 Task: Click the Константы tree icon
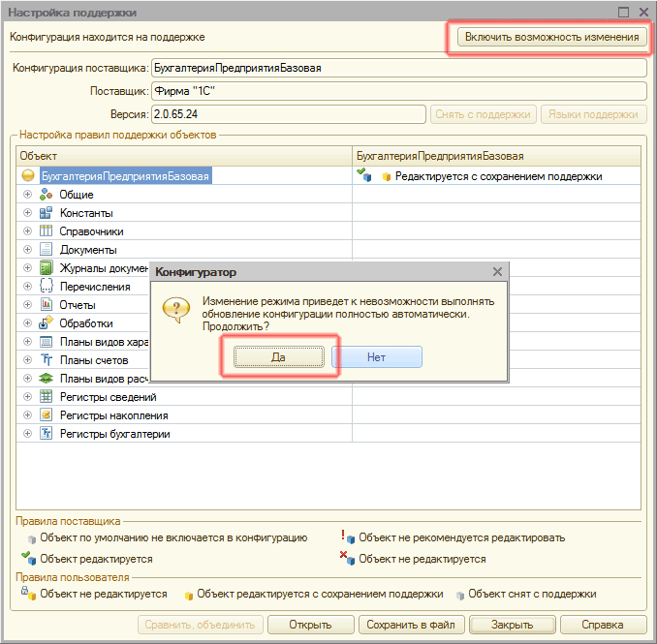[46, 213]
